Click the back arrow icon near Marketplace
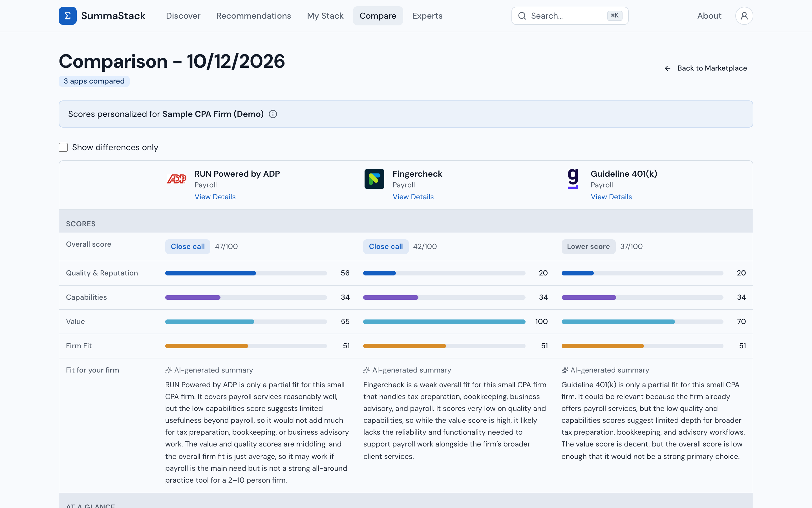This screenshot has height=508, width=812. (x=667, y=68)
